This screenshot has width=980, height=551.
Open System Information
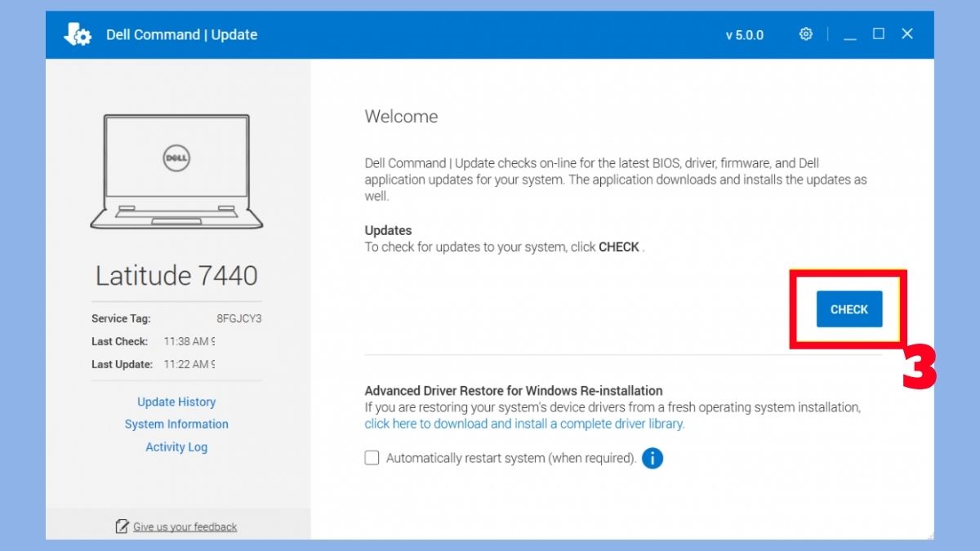pyautogui.click(x=176, y=424)
